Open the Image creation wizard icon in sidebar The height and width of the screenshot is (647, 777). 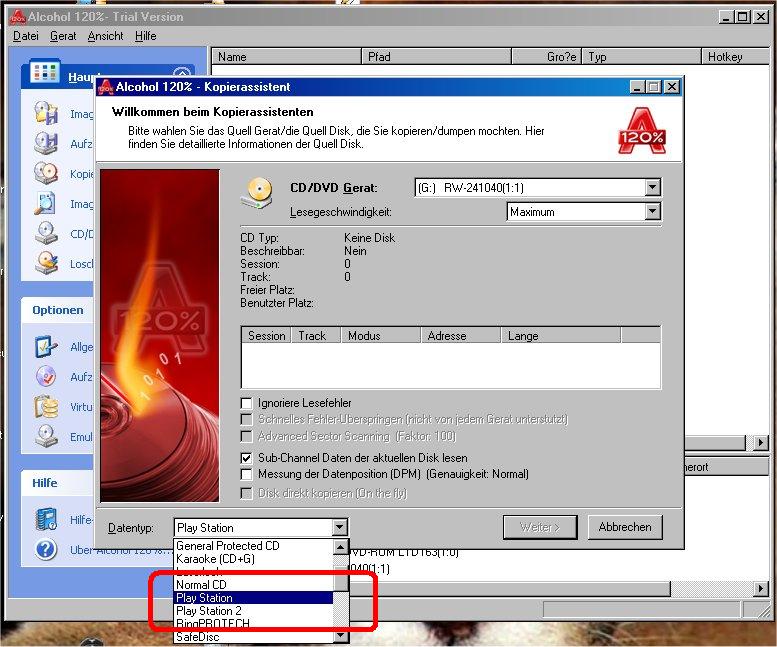tap(46, 113)
